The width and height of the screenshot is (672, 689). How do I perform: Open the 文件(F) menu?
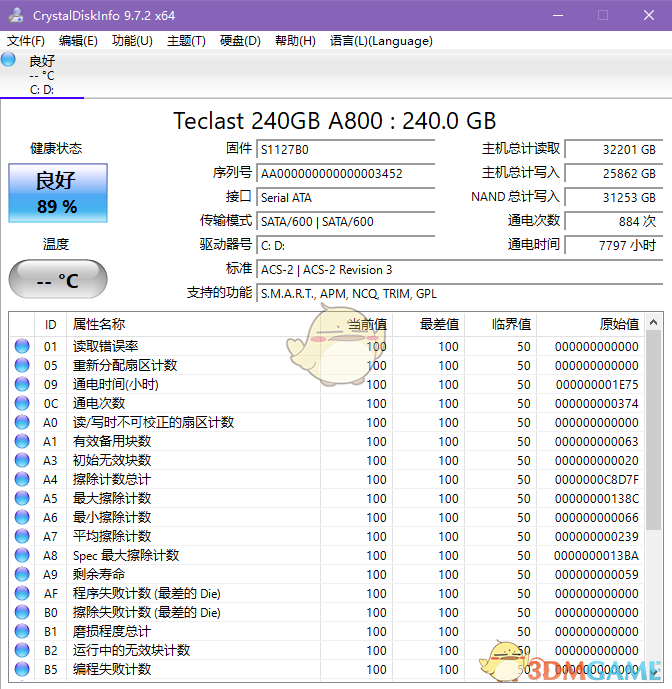26,41
